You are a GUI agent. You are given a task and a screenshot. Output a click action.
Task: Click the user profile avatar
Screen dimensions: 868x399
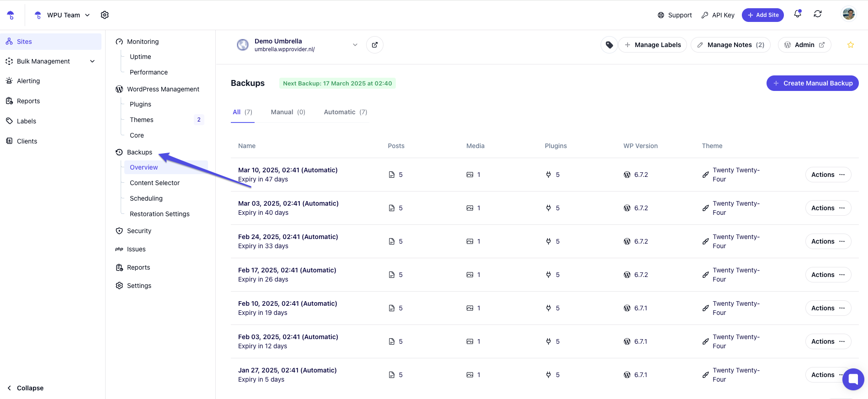point(849,14)
